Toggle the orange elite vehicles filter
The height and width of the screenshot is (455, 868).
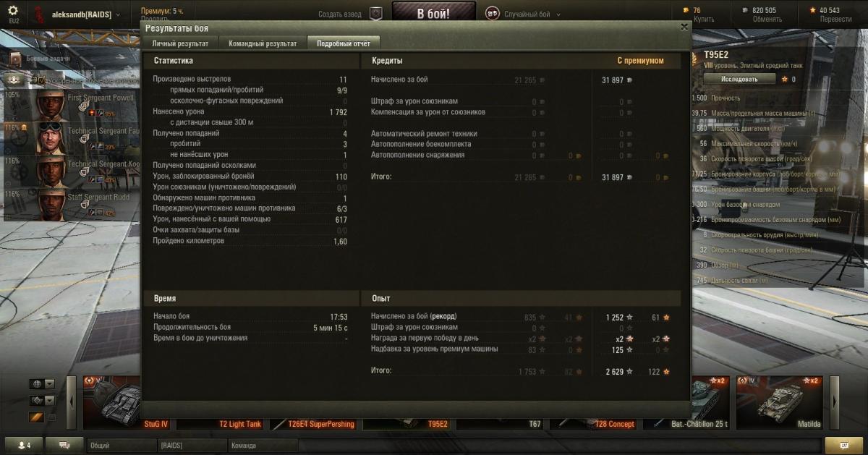pos(36,417)
